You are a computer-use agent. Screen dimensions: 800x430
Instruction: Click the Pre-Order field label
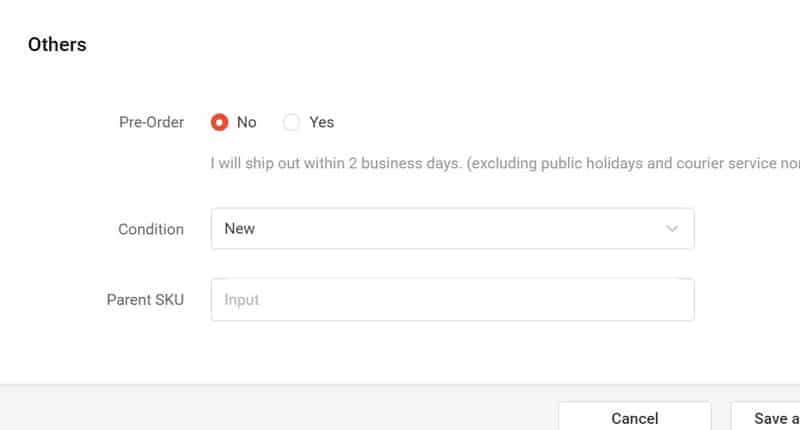coord(151,122)
